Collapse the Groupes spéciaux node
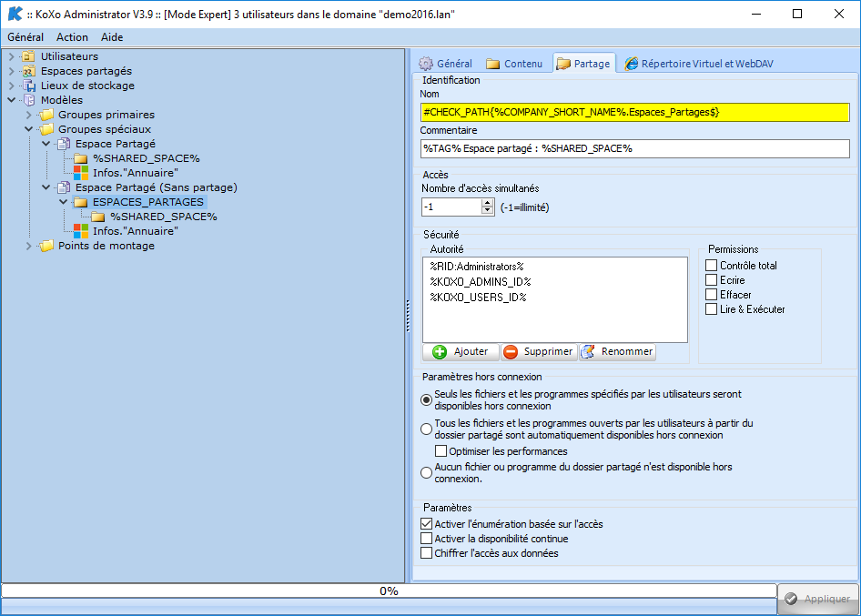Viewport: 861px width, 616px height. tap(29, 129)
